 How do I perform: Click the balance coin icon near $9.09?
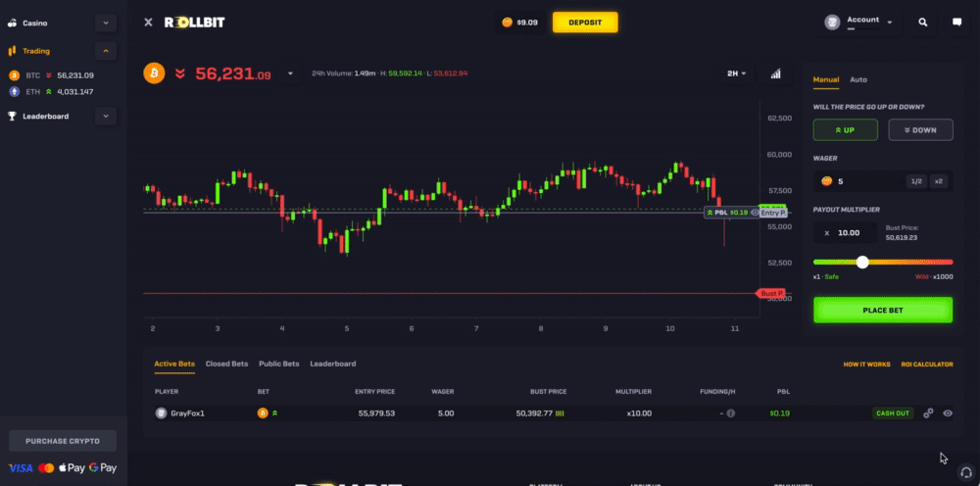tap(507, 23)
